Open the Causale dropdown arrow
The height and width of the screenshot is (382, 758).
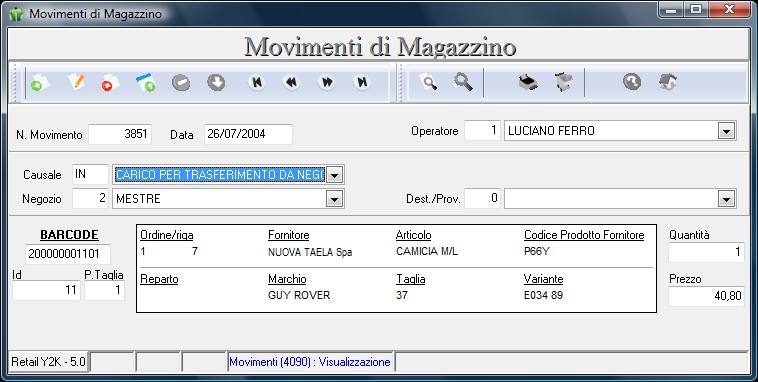click(334, 175)
